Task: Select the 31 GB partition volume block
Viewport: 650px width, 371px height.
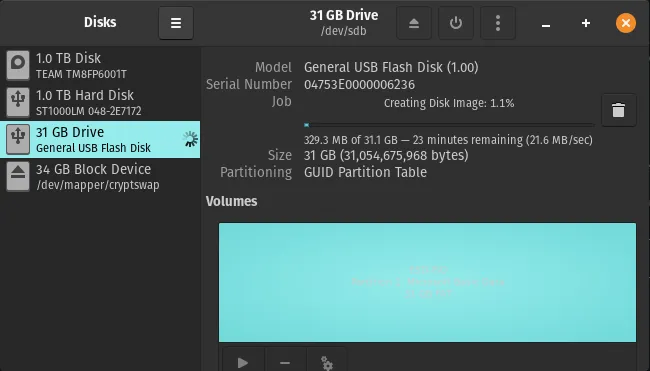Action: pos(427,282)
